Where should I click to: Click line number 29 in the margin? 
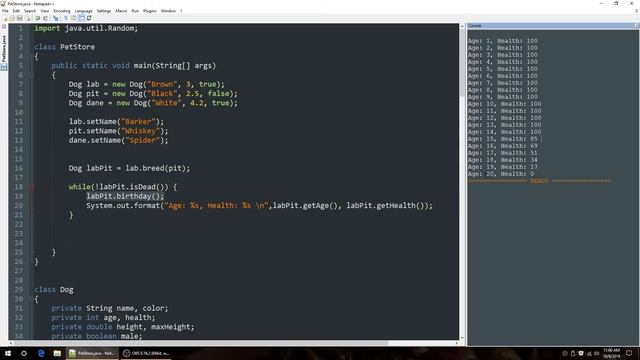pyautogui.click(x=19, y=289)
